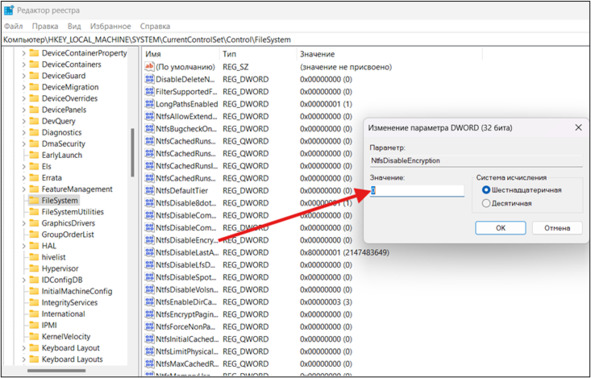Select the NtfsDefaultTier value icon
Image resolution: width=591 pixels, height=378 pixels.
[x=150, y=191]
